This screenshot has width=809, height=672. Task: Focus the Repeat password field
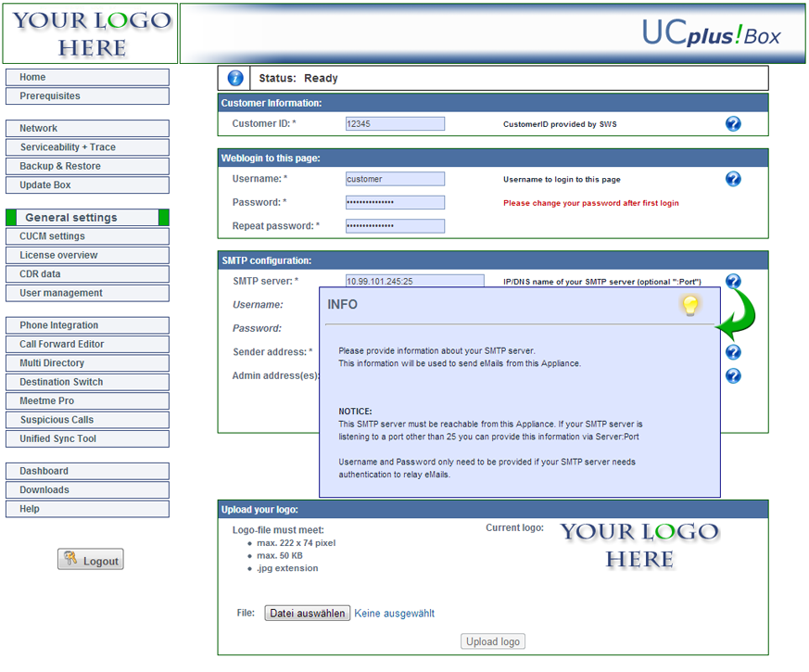coord(395,226)
